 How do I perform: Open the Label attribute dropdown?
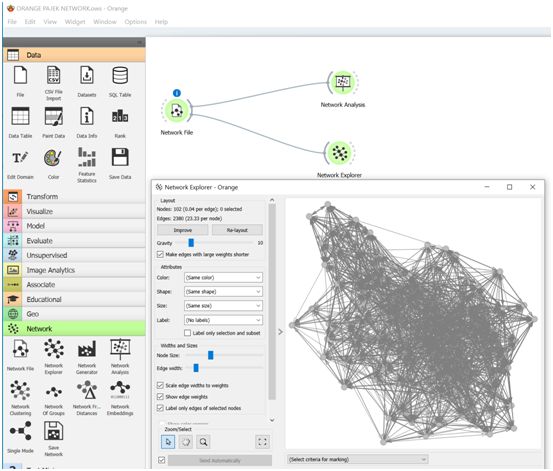[x=223, y=320]
